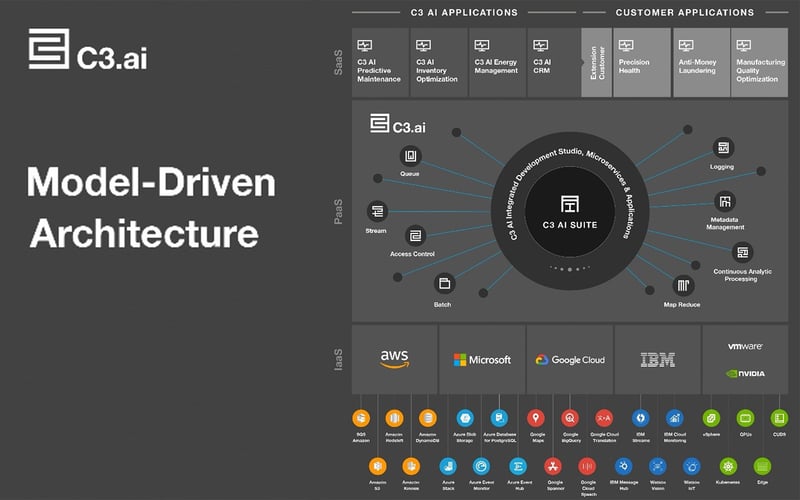Click the Batch icon
The image size is (800, 500).
click(x=444, y=283)
